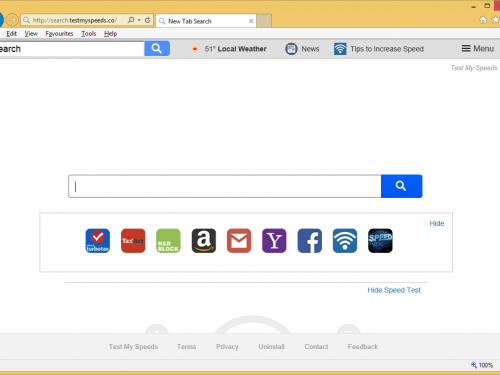Open a new blank tab
Image resolution: width=500 pixels, height=375 pixels.
point(264,21)
